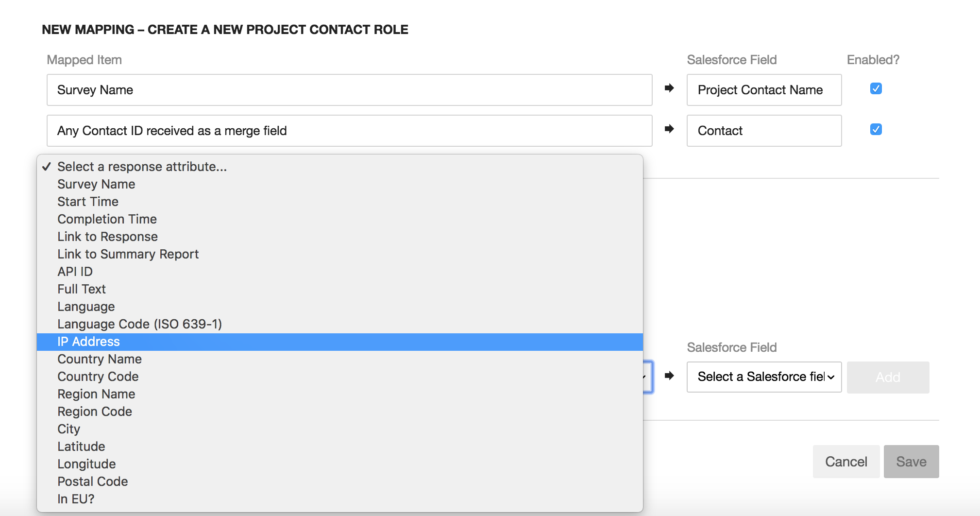This screenshot has height=516, width=980.
Task: Click arrow icon beside Contact ID row
Action: click(669, 129)
